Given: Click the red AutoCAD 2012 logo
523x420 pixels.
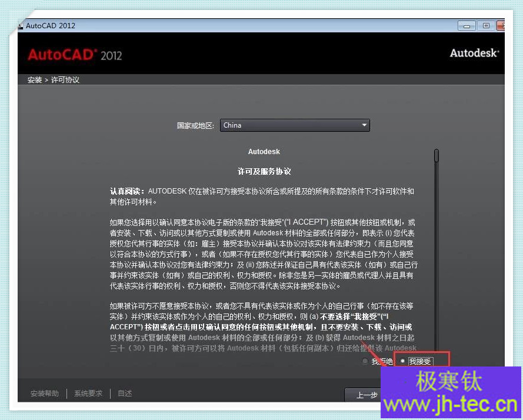Looking at the screenshot, I should click(x=75, y=55).
